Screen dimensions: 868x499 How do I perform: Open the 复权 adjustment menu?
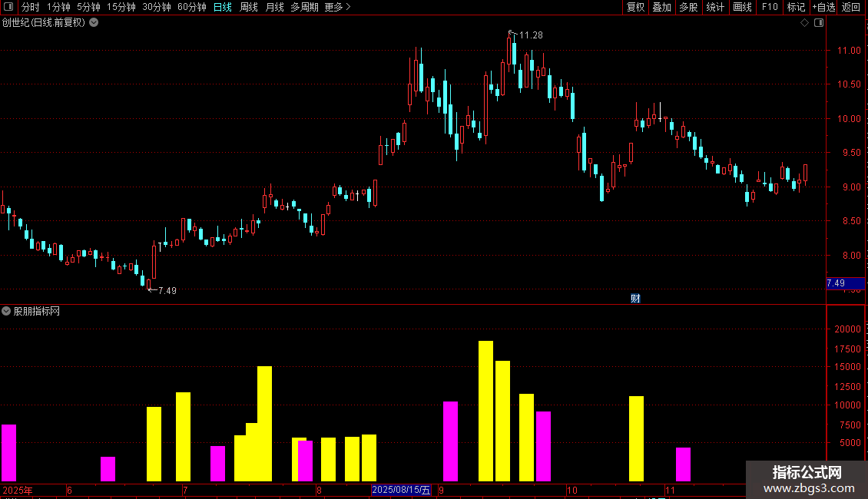pyautogui.click(x=635, y=7)
